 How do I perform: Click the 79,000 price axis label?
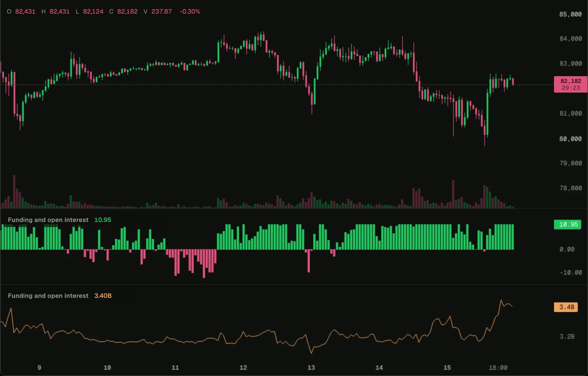tap(570, 163)
